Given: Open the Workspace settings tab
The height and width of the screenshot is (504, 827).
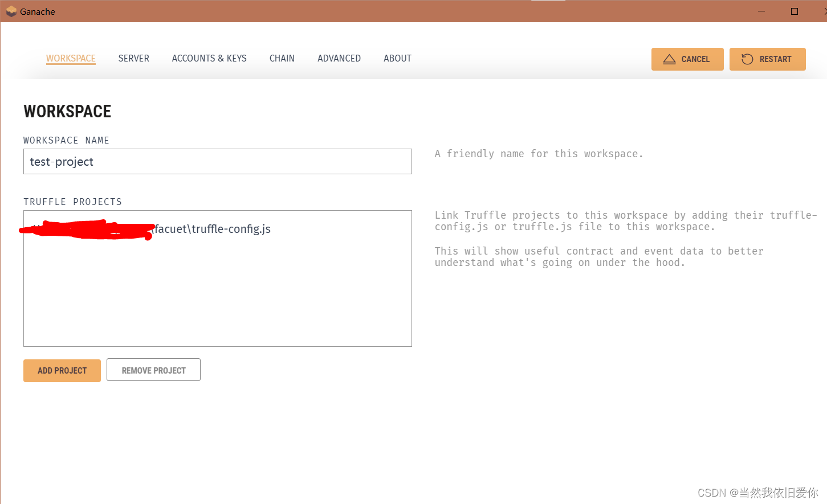Looking at the screenshot, I should pos(71,59).
